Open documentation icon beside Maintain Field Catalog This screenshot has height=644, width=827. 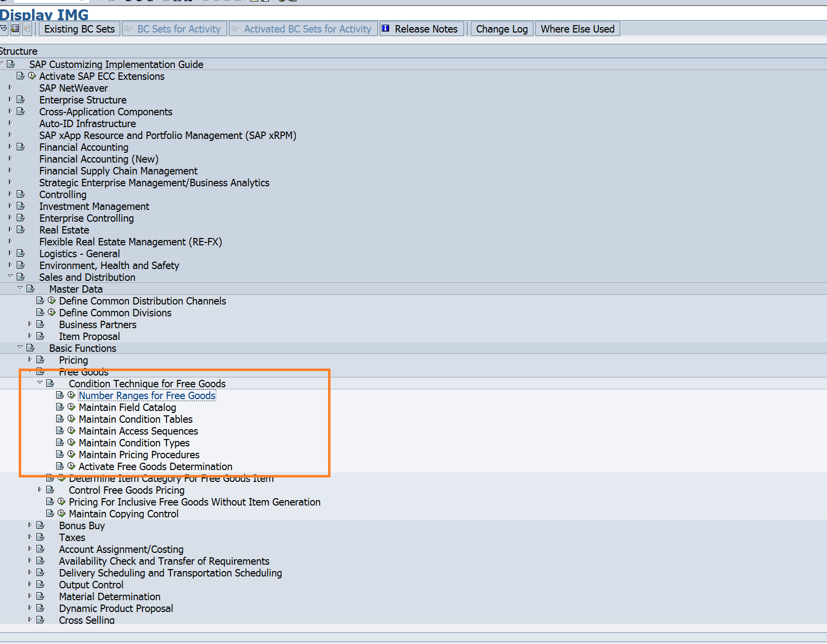point(60,407)
